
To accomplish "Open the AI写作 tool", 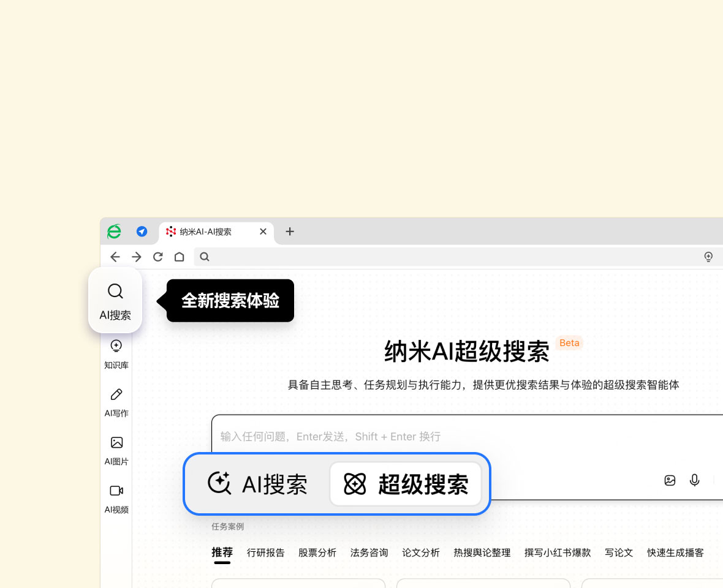I will click(x=116, y=401).
